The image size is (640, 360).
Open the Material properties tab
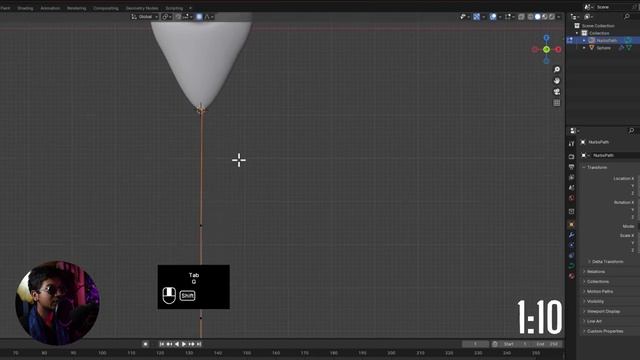coord(571,276)
